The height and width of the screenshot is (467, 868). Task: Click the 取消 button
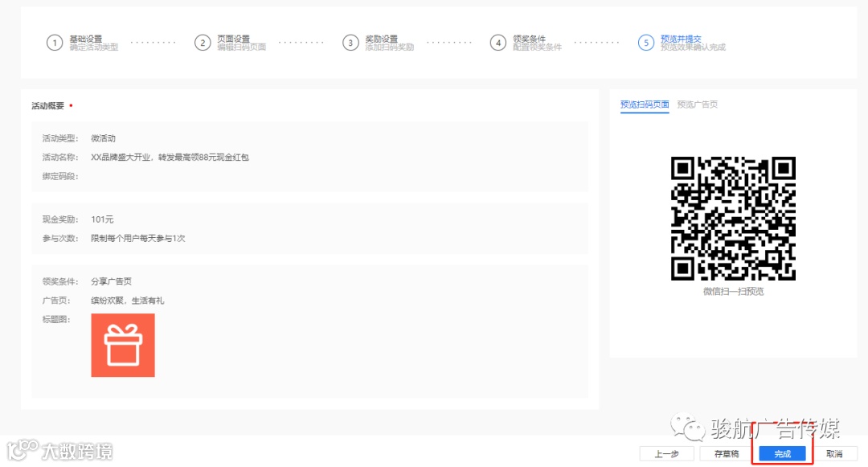coord(834,453)
